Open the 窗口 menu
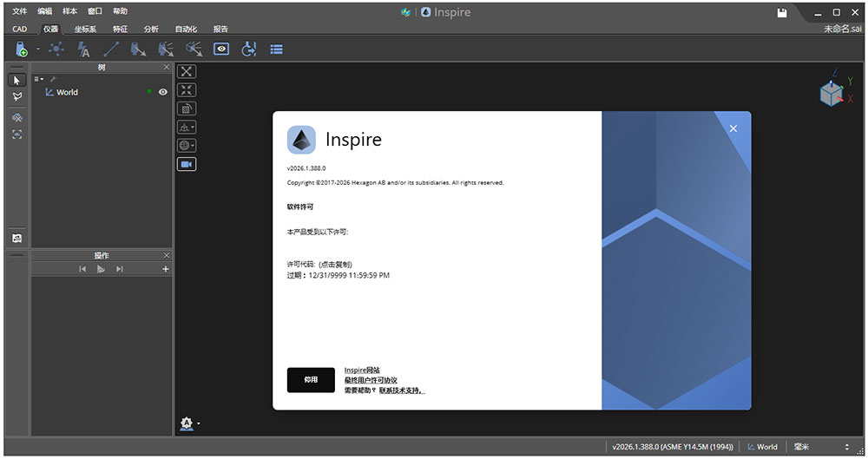This screenshot has height=459, width=868. [95, 11]
